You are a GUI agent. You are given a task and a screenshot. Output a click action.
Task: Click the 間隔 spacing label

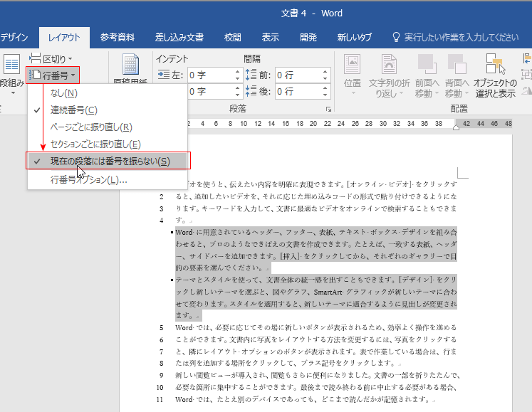(x=252, y=58)
